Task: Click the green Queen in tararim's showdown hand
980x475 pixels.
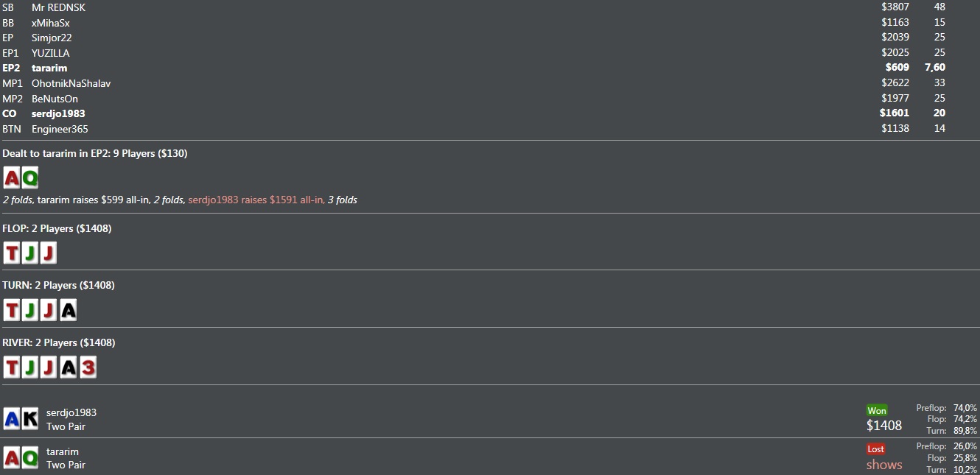Action: pos(29,458)
